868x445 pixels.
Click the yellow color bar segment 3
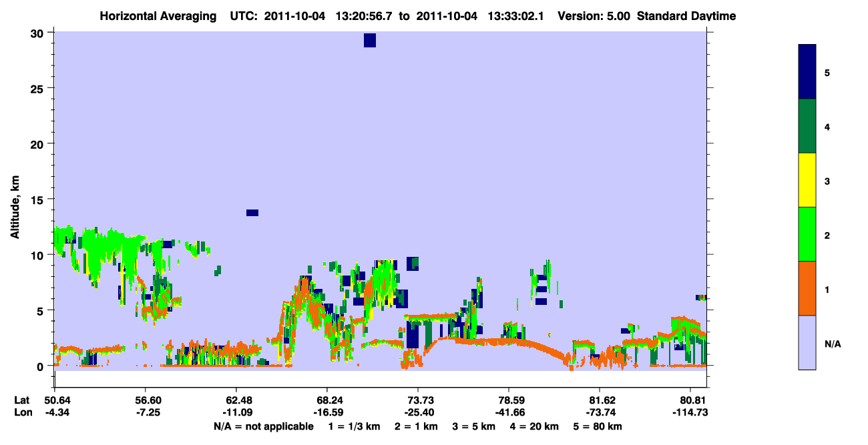coord(807,180)
